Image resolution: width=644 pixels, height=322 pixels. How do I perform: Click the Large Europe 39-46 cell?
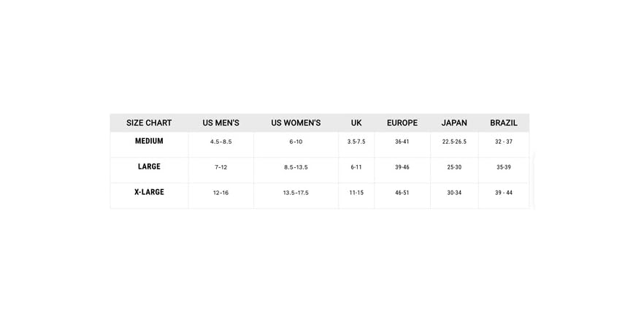tap(402, 167)
